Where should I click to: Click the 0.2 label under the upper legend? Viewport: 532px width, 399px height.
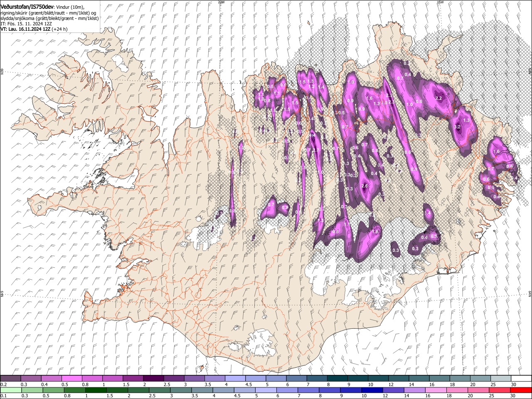(3, 384)
